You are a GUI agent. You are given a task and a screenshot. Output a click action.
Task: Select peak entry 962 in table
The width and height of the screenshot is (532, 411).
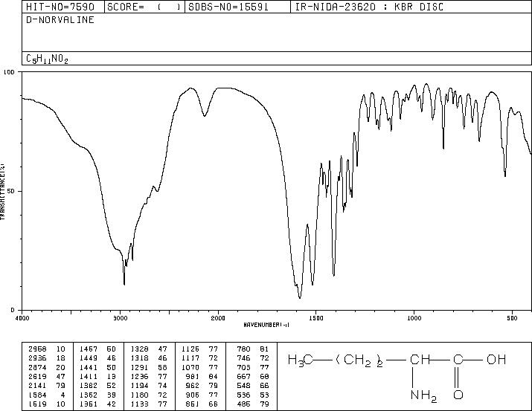coord(202,385)
